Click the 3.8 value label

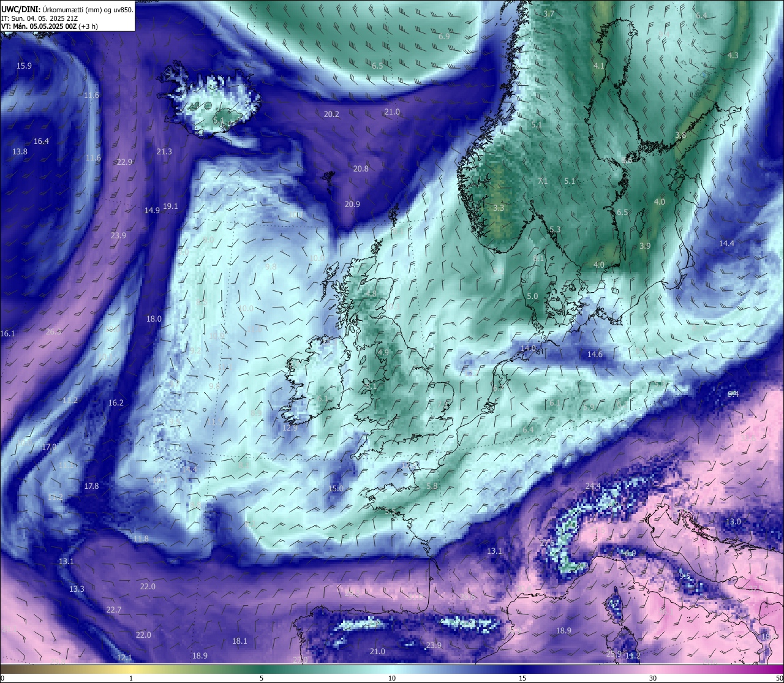pyautogui.click(x=680, y=135)
